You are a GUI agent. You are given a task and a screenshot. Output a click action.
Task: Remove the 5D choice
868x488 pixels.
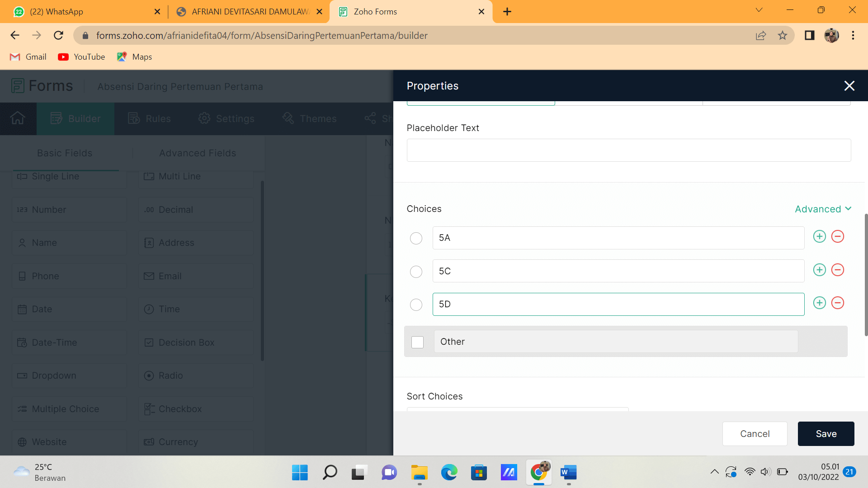(838, 303)
